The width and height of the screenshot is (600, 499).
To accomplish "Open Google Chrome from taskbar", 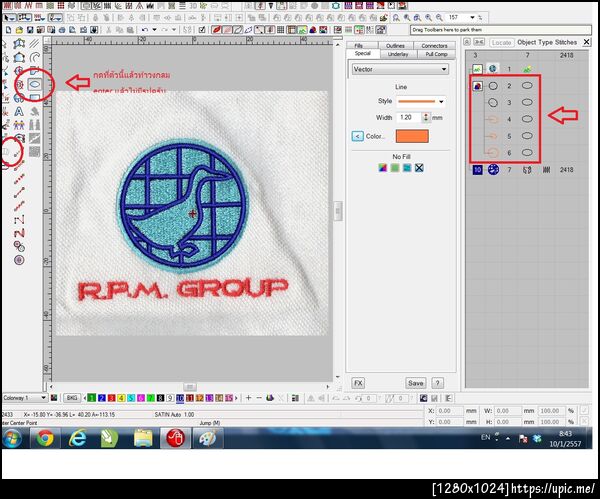I will click(45, 438).
